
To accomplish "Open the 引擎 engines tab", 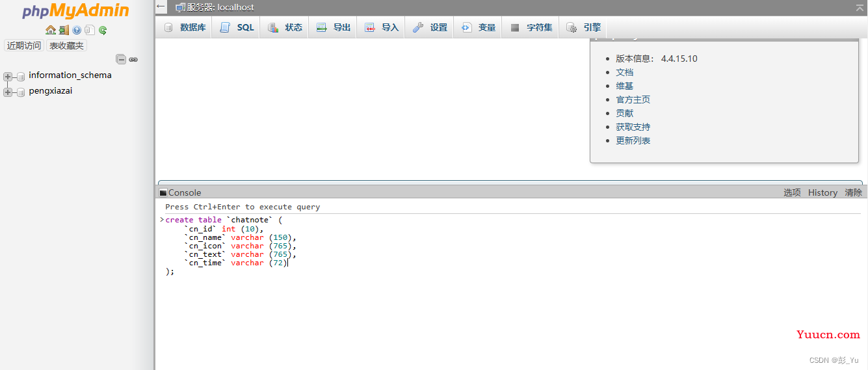I will coord(583,27).
